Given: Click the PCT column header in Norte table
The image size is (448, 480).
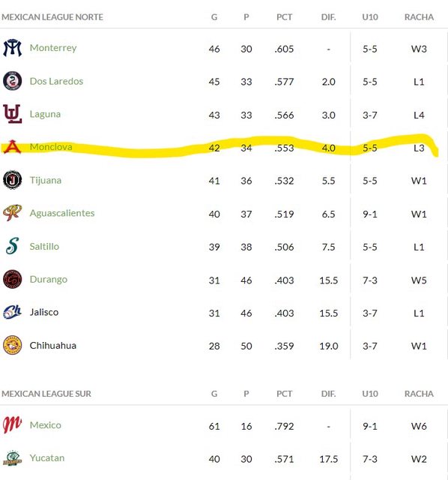Looking at the screenshot, I should 284,17.
